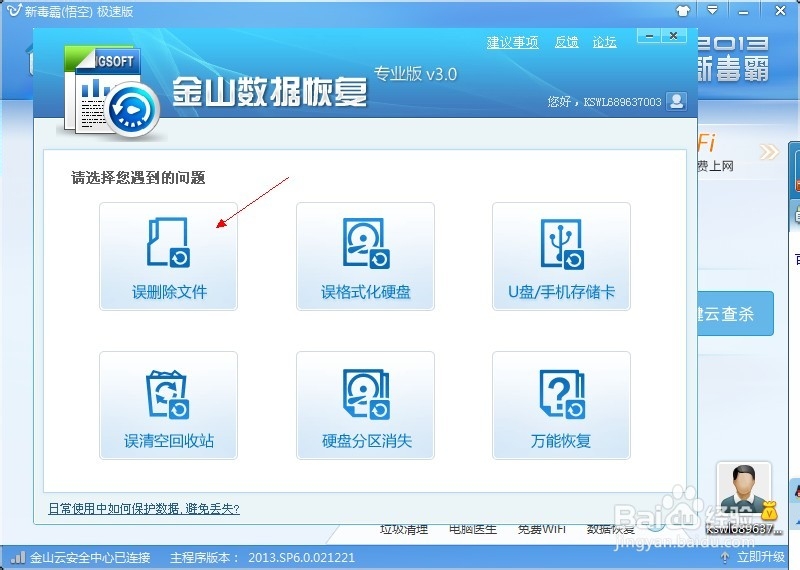The image size is (800, 570).
Task: Open the U盘/手机存储卡 recovery option
Action: coord(561,256)
